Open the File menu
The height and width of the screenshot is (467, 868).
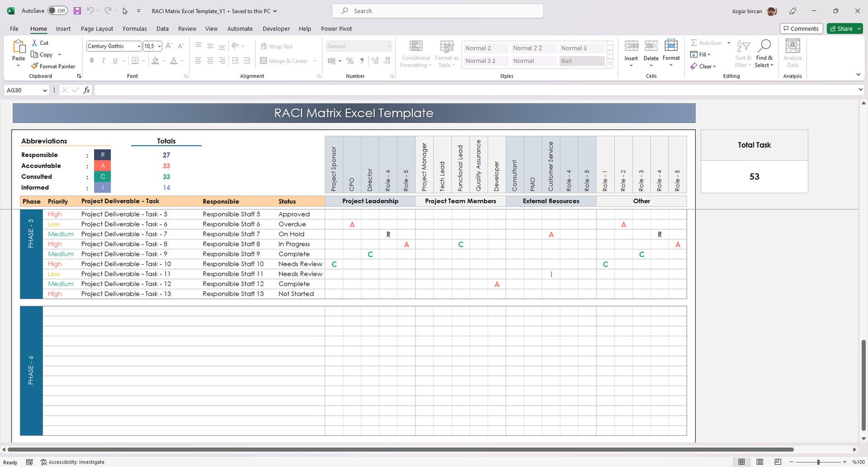click(14, 29)
